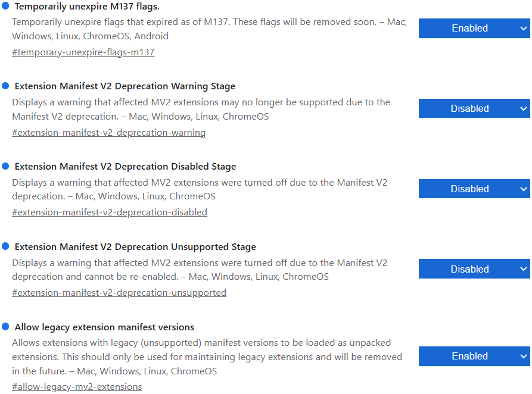This screenshot has width=532, height=394.
Task: Click blue dot beside Allow legacy extension manifest
Action: coord(5,327)
